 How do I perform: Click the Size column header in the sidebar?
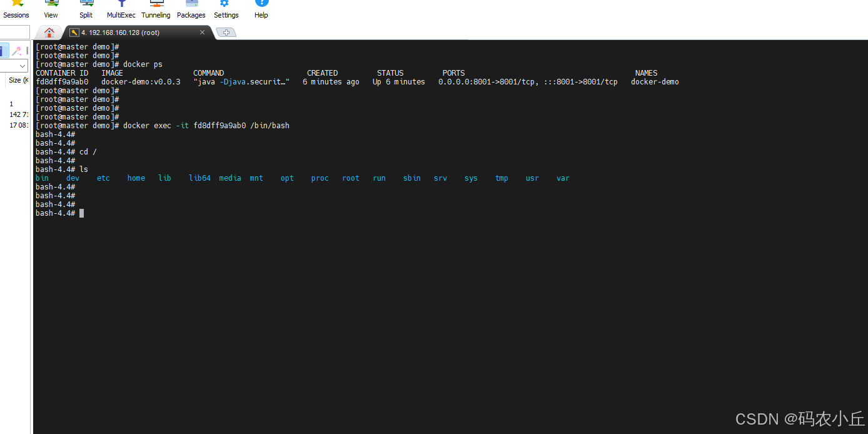click(x=18, y=80)
